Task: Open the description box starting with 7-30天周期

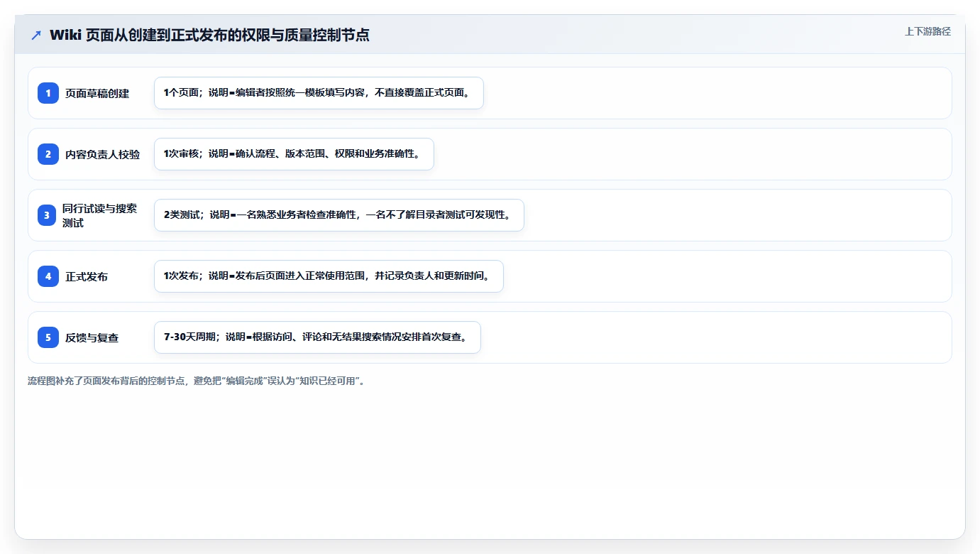Action: tap(317, 337)
